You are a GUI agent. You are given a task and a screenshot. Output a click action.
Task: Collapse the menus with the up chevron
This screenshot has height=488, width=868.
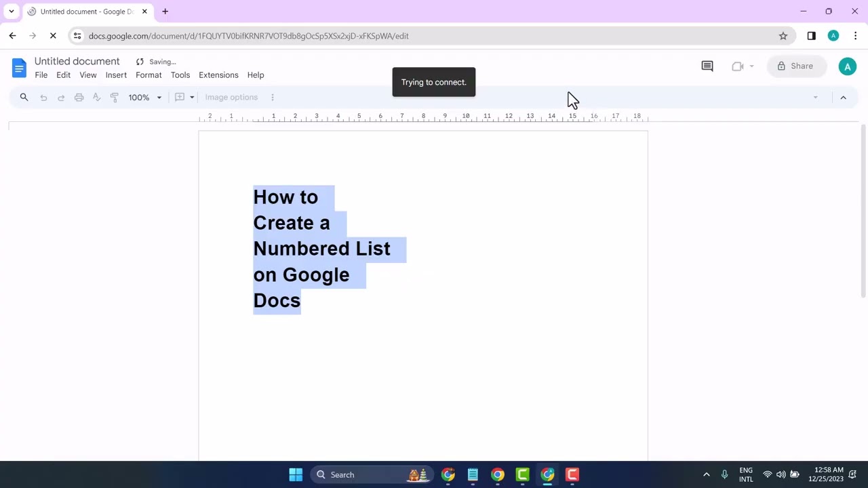coord(843,98)
